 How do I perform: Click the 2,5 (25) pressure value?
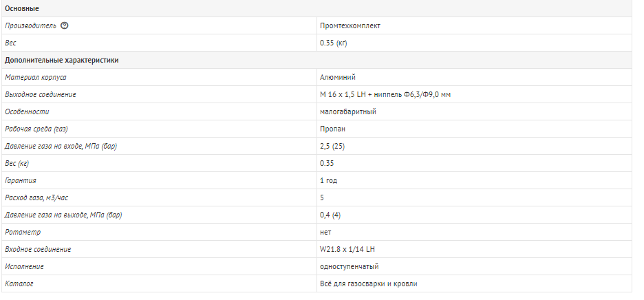(x=332, y=147)
